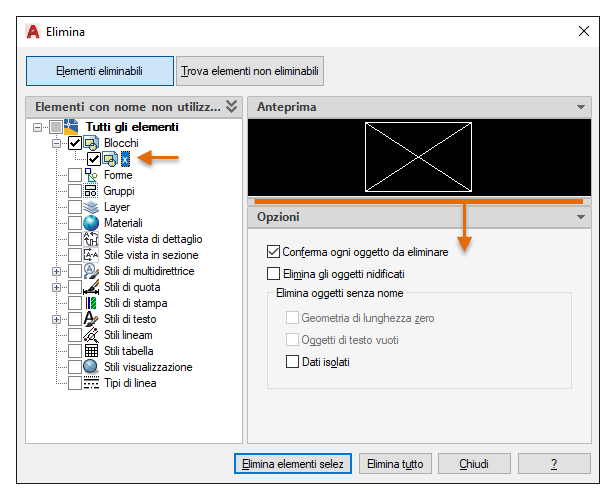The image size is (609, 501).
Task: Click the Stili di testo icon
Action: click(x=91, y=319)
